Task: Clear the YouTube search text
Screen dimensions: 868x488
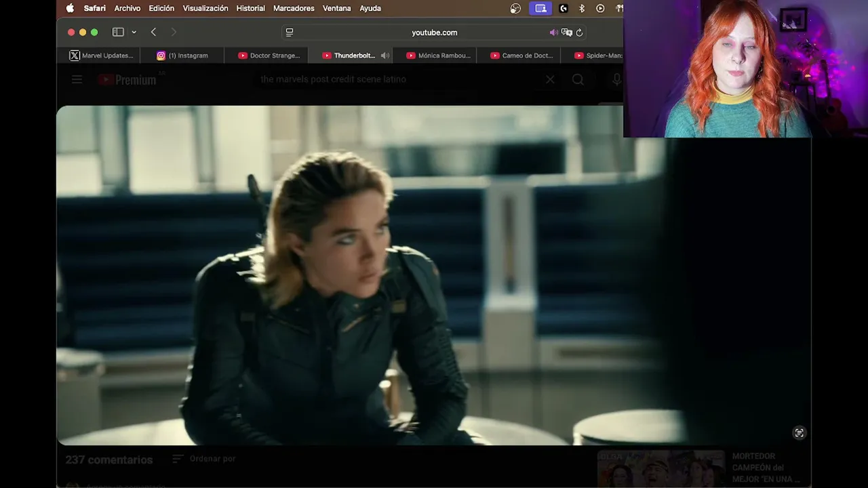Action: [550, 79]
